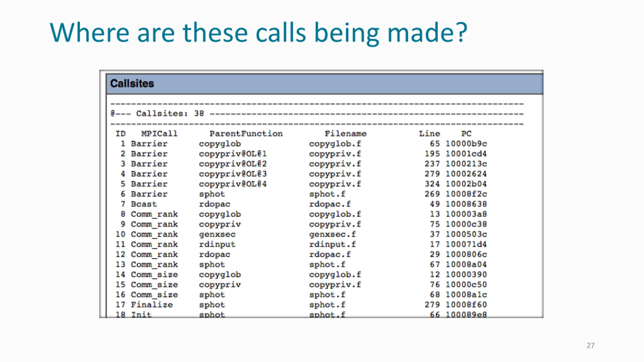Select PC value 1000213c
This screenshot has height=362, width=644.
466,164
